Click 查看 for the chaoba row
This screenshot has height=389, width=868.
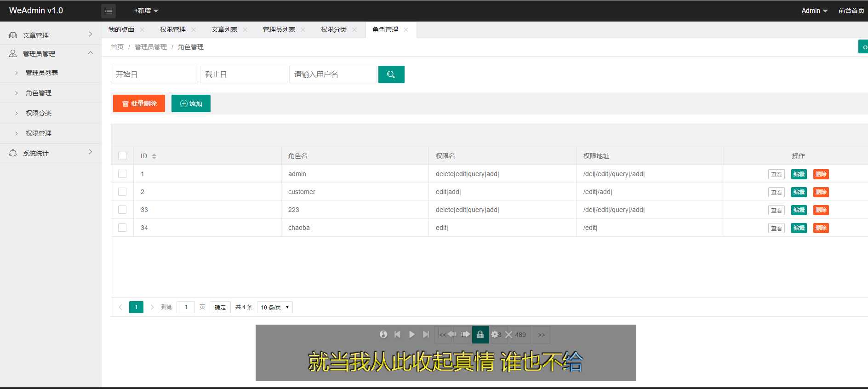tap(777, 228)
